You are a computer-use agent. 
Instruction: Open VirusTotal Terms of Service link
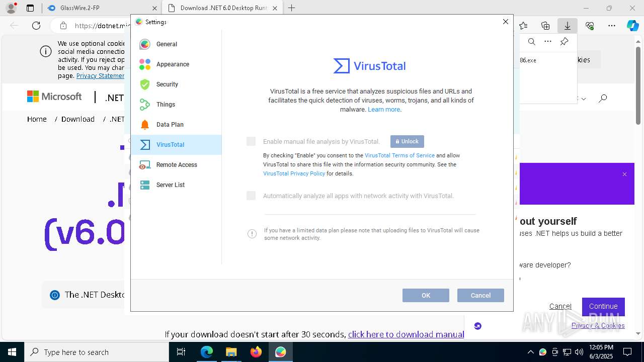(399, 155)
